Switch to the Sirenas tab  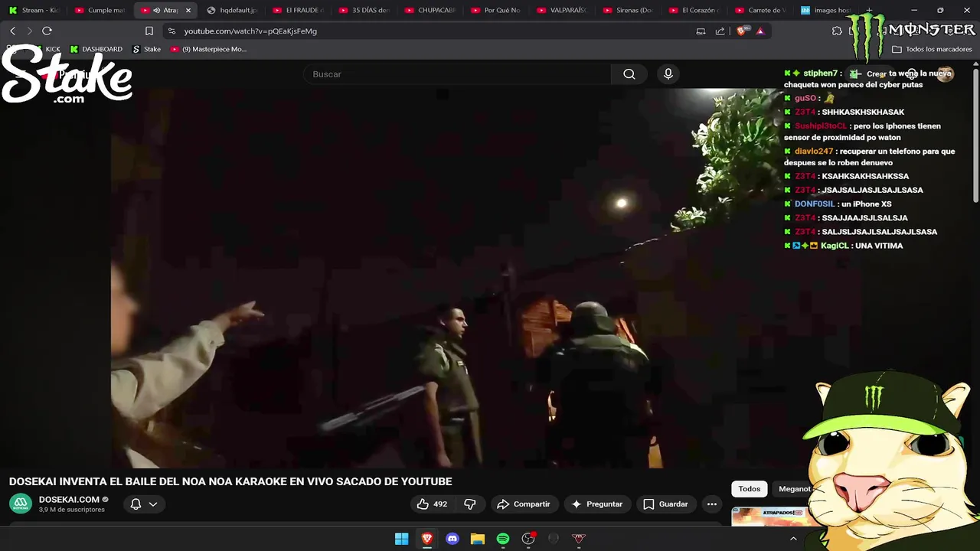pyautogui.click(x=628, y=11)
